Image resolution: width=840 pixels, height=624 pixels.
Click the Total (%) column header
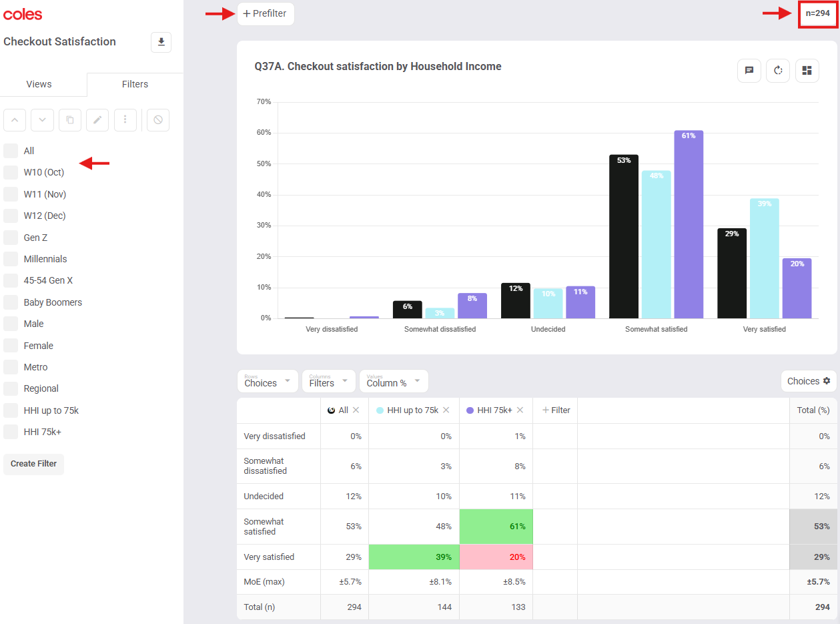tap(813, 410)
